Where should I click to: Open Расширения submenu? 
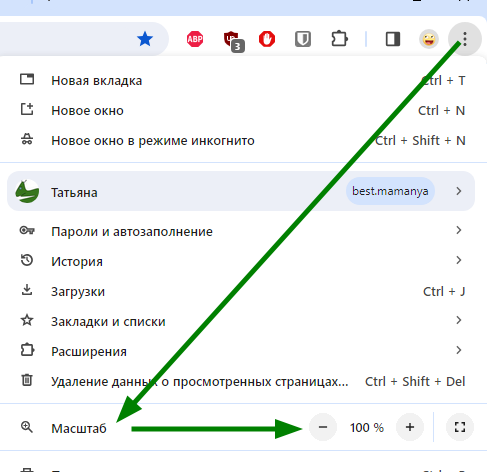coord(243,351)
